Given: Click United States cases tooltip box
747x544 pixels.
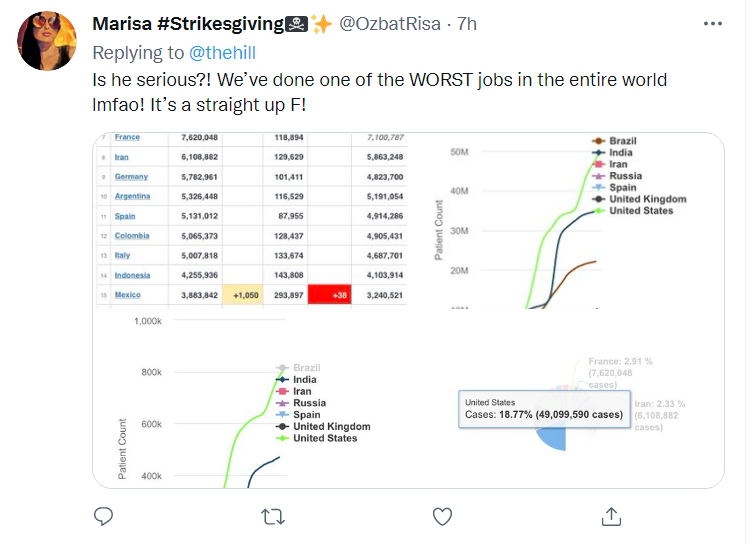Looking at the screenshot, I should (x=544, y=409).
